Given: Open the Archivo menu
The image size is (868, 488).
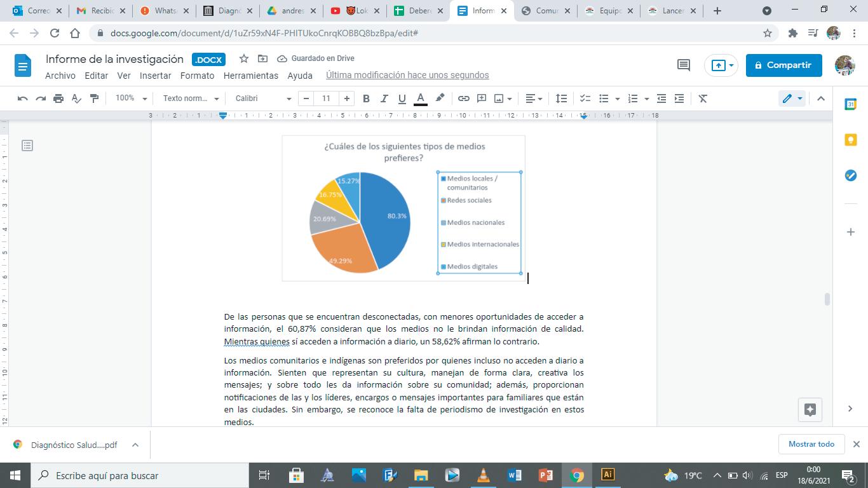Looking at the screenshot, I should click(x=60, y=75).
